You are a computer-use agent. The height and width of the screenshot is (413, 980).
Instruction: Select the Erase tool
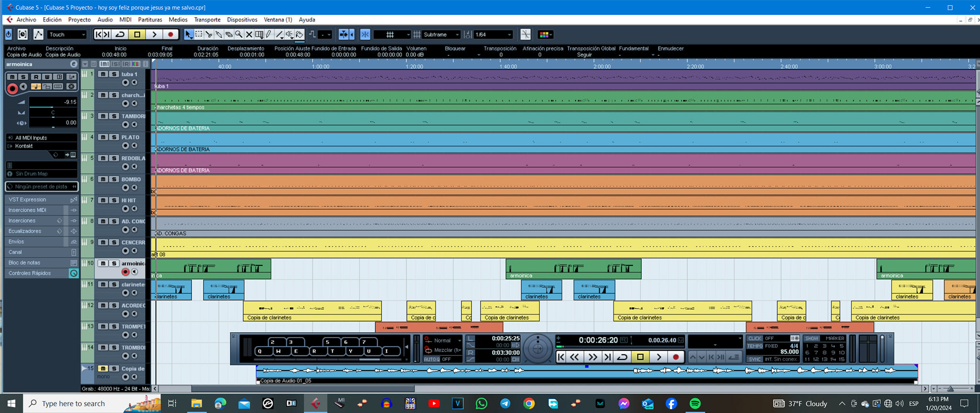coord(229,34)
